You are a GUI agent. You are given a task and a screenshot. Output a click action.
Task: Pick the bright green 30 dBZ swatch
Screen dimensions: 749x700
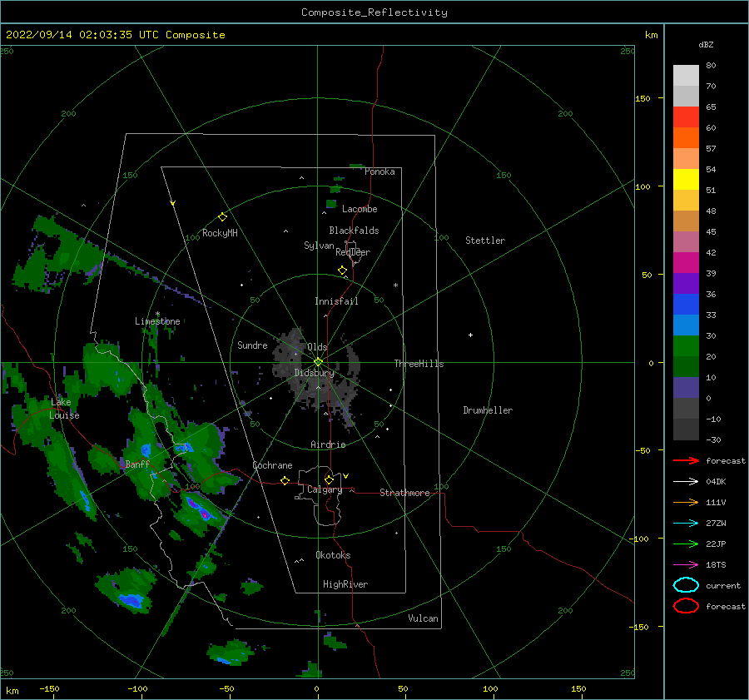(x=686, y=345)
